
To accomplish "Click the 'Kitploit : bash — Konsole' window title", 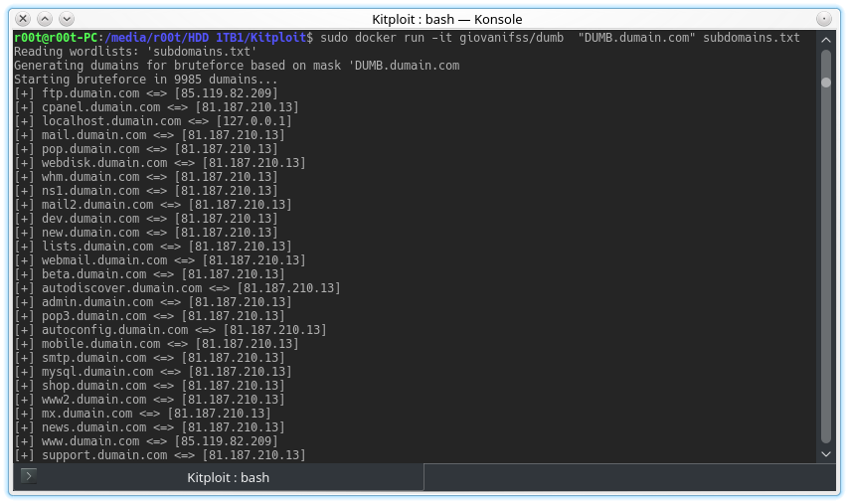I will coord(446,20).
